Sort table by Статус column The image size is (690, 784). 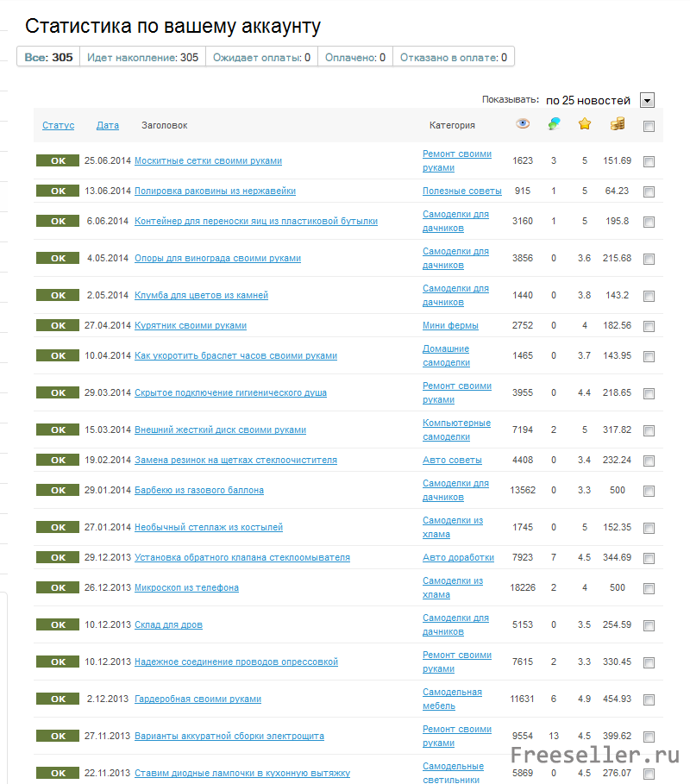58,125
